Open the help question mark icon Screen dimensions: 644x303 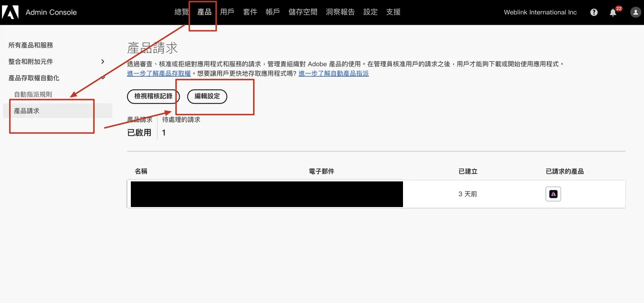coord(594,12)
